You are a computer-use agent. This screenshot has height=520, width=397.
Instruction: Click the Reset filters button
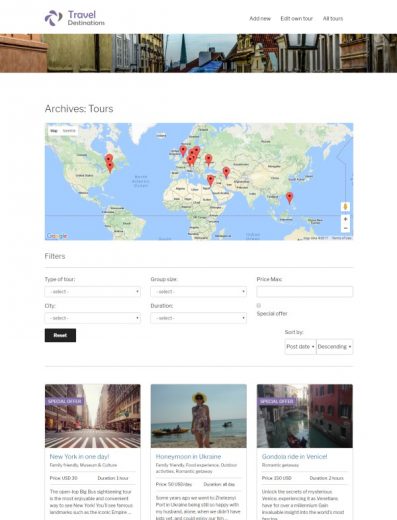(x=60, y=335)
